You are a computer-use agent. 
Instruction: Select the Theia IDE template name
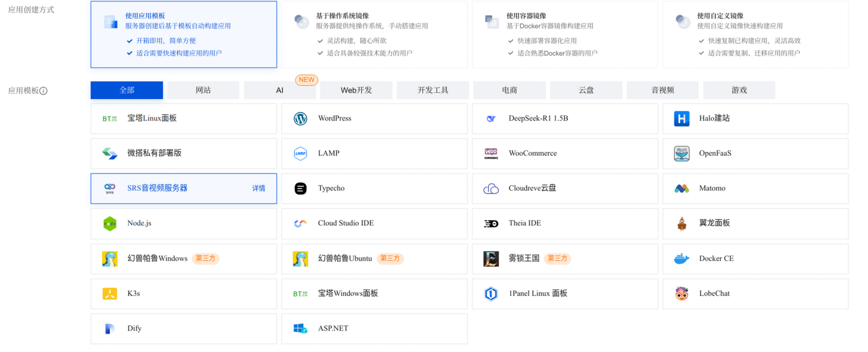(525, 223)
